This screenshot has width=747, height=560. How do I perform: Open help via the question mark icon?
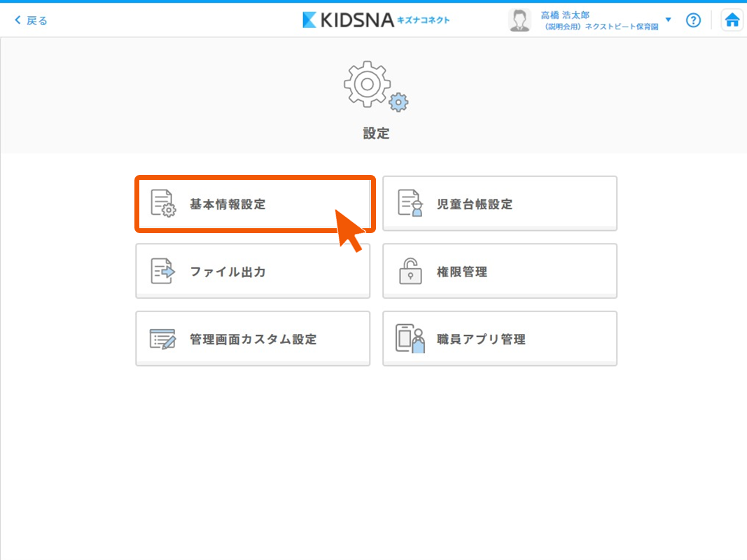tap(693, 20)
